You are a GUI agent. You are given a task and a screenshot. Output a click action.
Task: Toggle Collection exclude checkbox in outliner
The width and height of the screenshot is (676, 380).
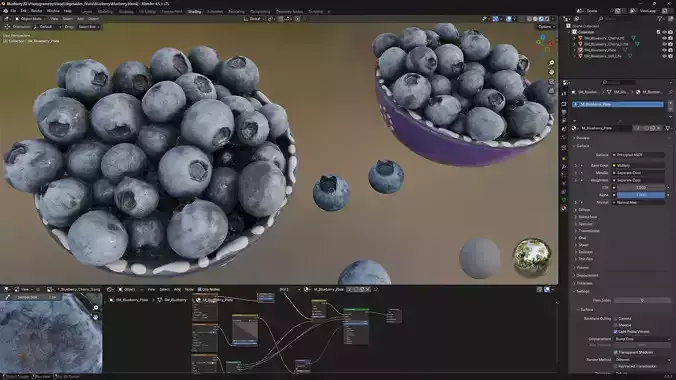658,32
